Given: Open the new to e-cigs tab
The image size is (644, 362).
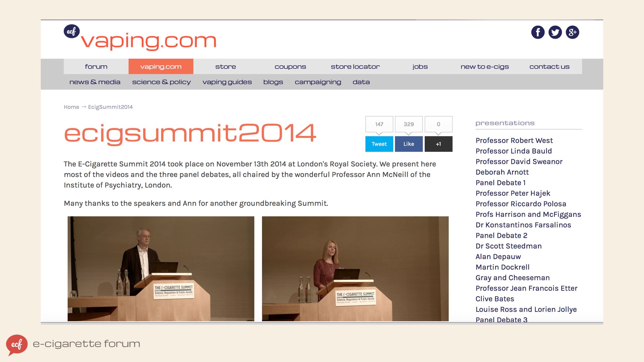Looking at the screenshot, I should (x=485, y=67).
